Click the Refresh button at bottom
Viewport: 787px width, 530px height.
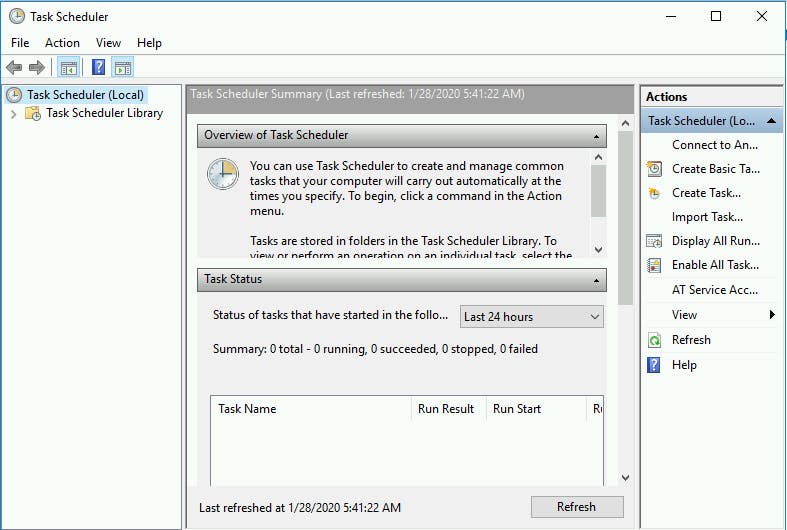click(577, 507)
